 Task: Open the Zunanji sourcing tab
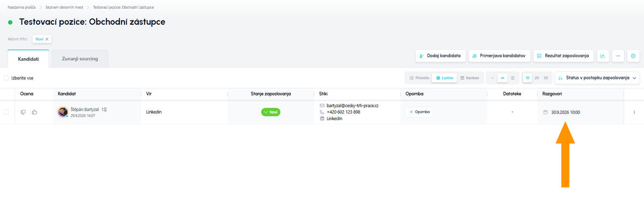pos(80,58)
